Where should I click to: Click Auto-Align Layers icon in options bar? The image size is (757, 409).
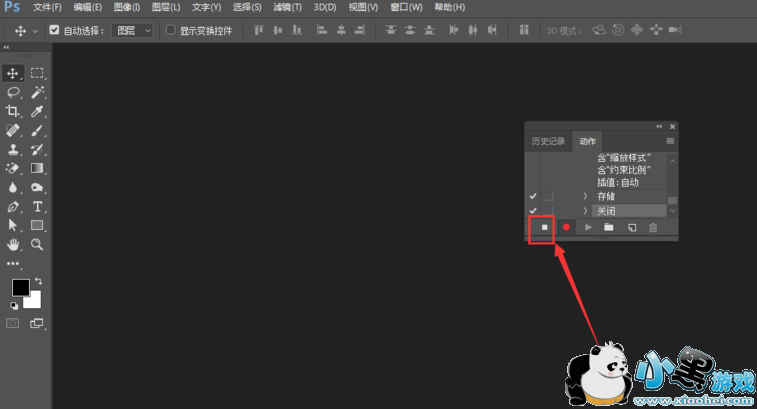click(524, 30)
